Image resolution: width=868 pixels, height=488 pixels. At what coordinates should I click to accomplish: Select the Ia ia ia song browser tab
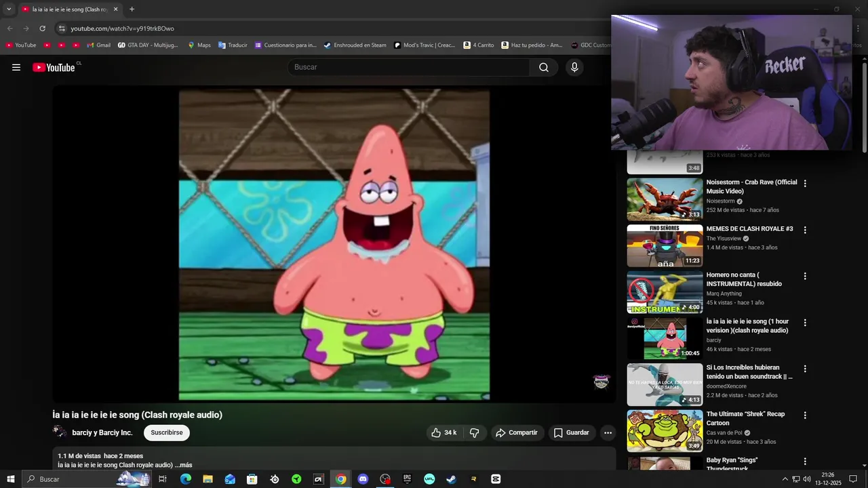pos(70,9)
